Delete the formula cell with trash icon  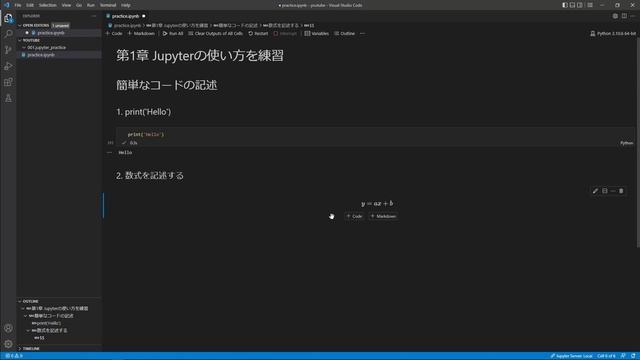coord(621,191)
